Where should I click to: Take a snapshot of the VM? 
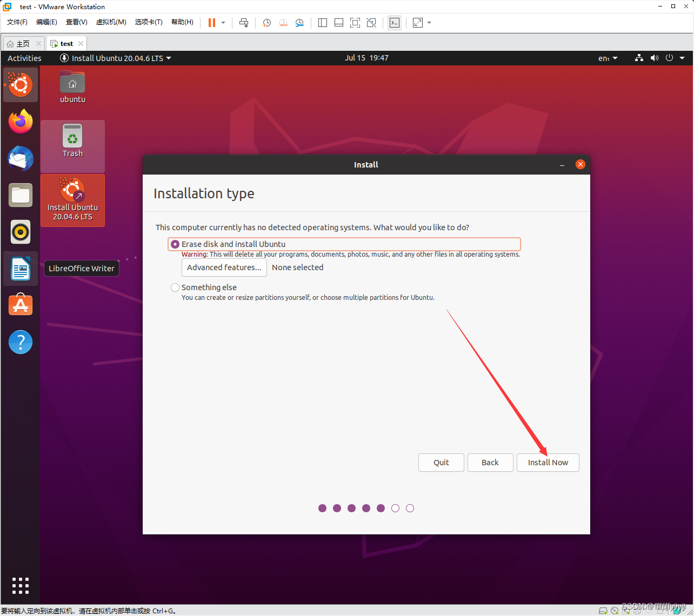pos(266,23)
